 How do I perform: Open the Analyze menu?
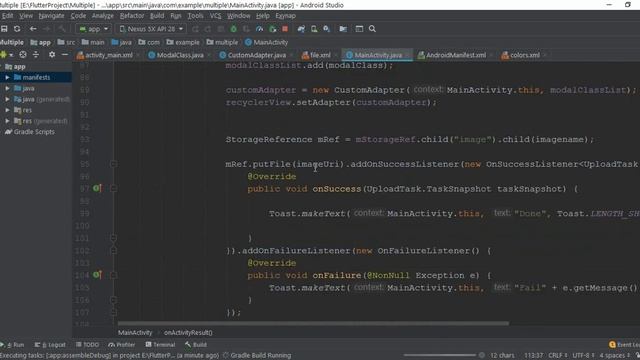click(102, 16)
